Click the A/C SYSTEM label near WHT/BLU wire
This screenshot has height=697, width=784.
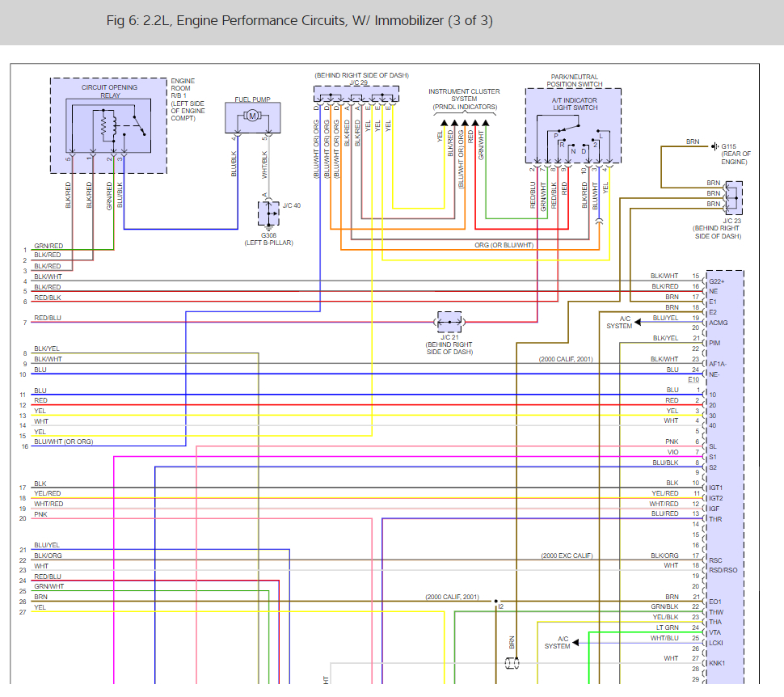click(557, 643)
